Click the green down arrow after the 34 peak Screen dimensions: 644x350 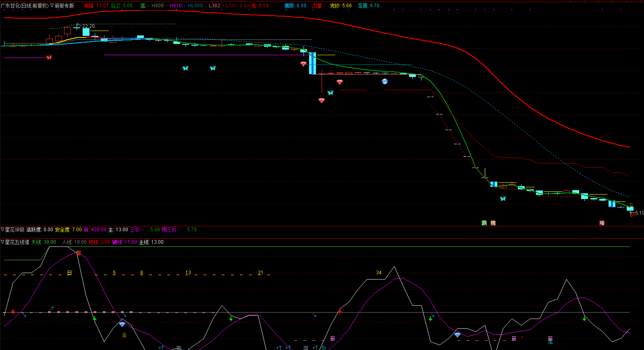point(430,319)
